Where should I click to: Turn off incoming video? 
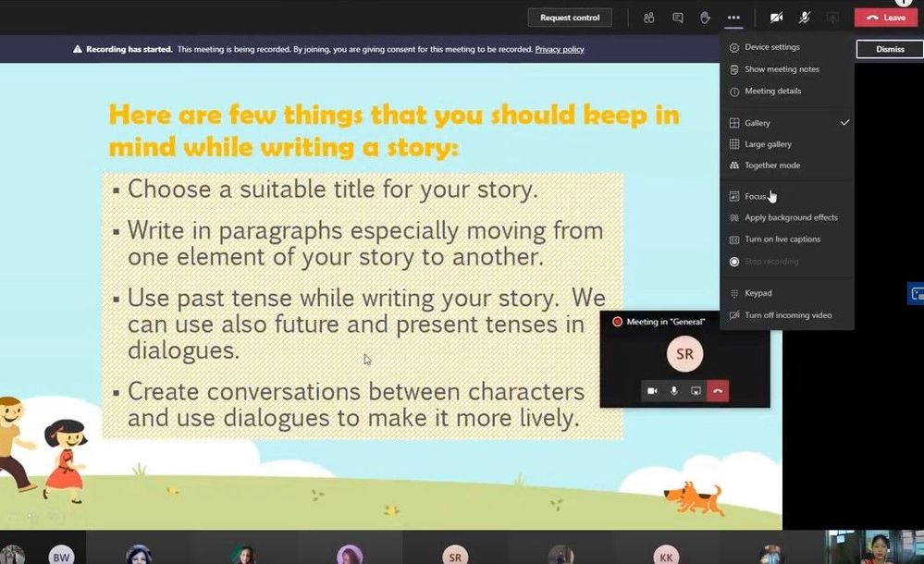pyautogui.click(x=787, y=315)
